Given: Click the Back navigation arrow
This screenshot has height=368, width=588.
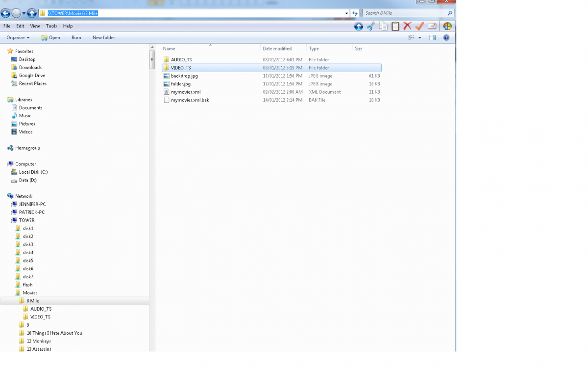Looking at the screenshot, I should coord(5,13).
